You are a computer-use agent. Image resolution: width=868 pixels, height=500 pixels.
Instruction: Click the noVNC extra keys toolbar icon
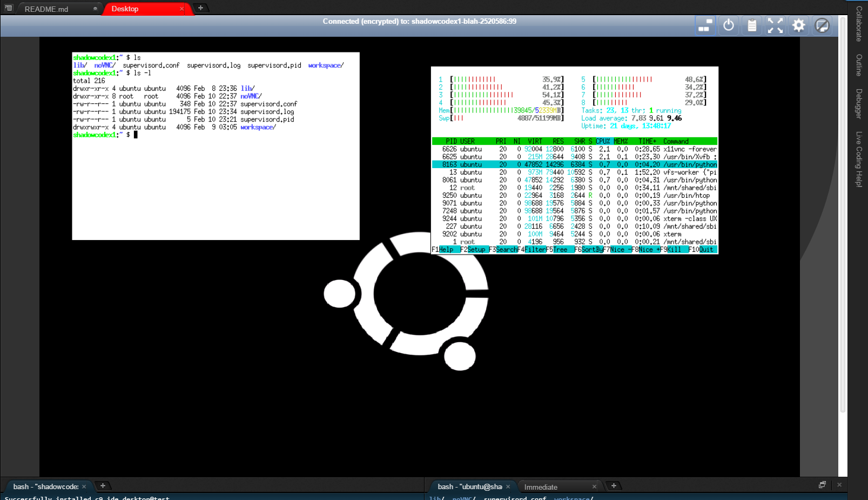point(704,25)
